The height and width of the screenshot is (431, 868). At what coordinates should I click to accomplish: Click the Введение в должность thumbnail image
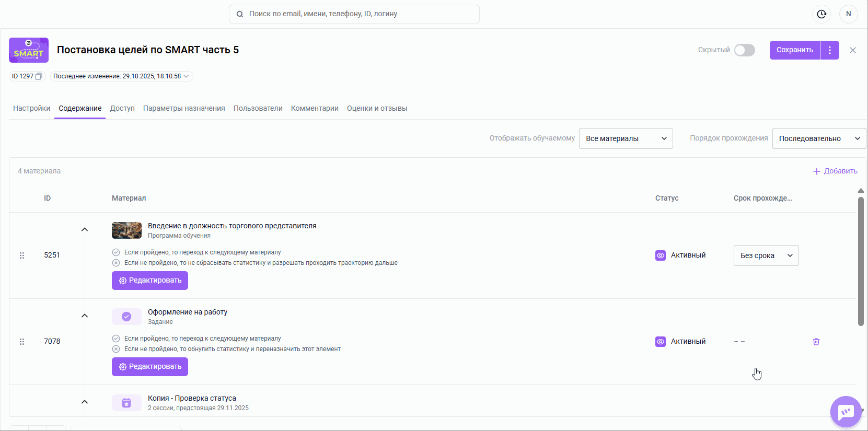pos(126,230)
